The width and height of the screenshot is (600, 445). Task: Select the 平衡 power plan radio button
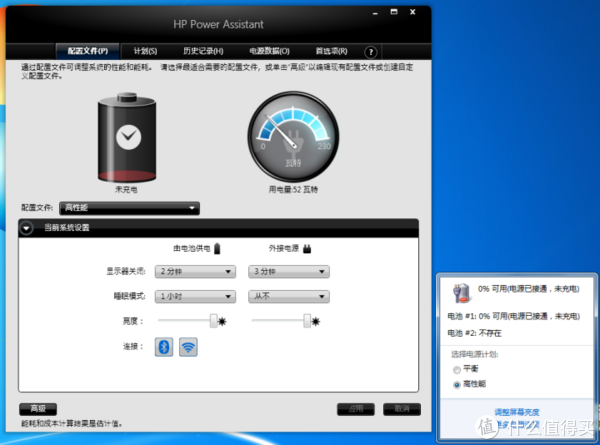click(x=457, y=370)
